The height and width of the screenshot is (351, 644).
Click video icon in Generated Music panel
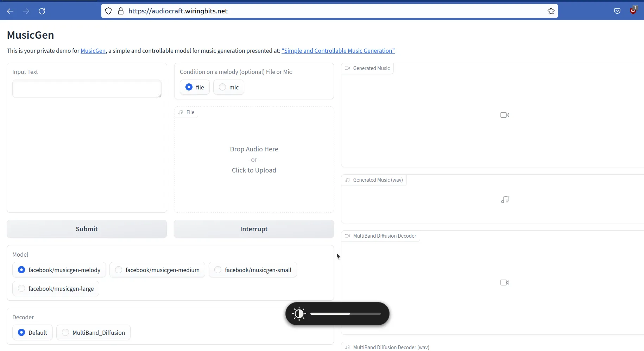pyautogui.click(x=505, y=115)
